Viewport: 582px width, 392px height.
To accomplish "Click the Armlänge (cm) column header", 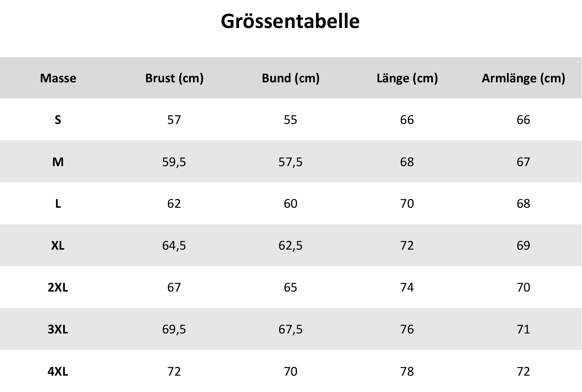I will coord(523,78).
